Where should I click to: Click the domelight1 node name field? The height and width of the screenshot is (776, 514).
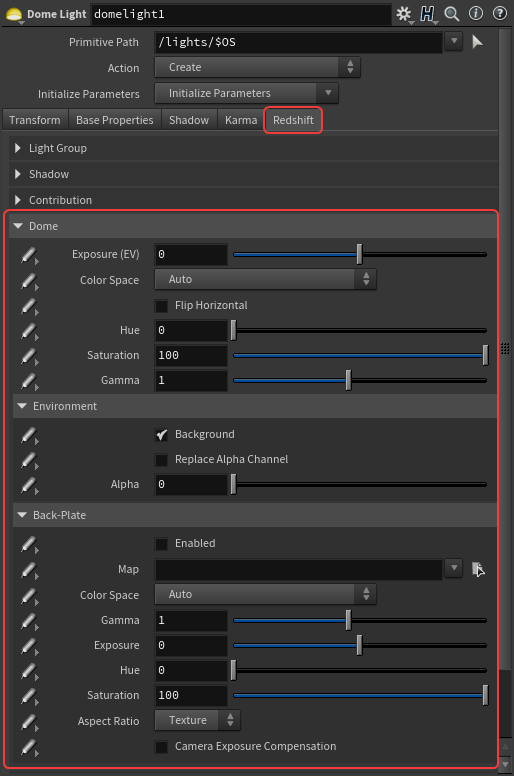point(241,14)
